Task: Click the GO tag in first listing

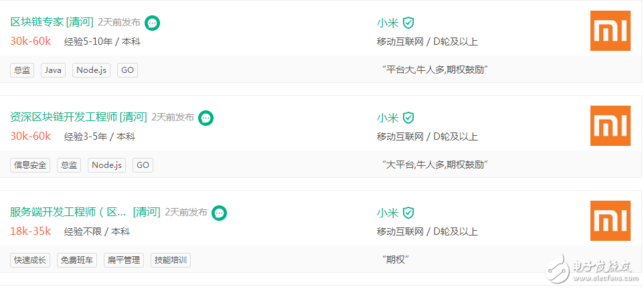Action: (127, 70)
